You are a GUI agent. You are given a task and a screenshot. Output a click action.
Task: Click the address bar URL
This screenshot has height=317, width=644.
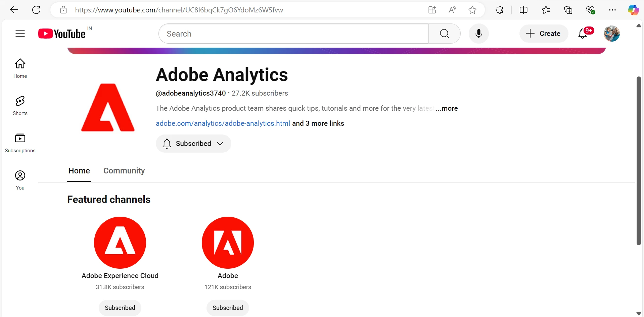[x=179, y=10]
